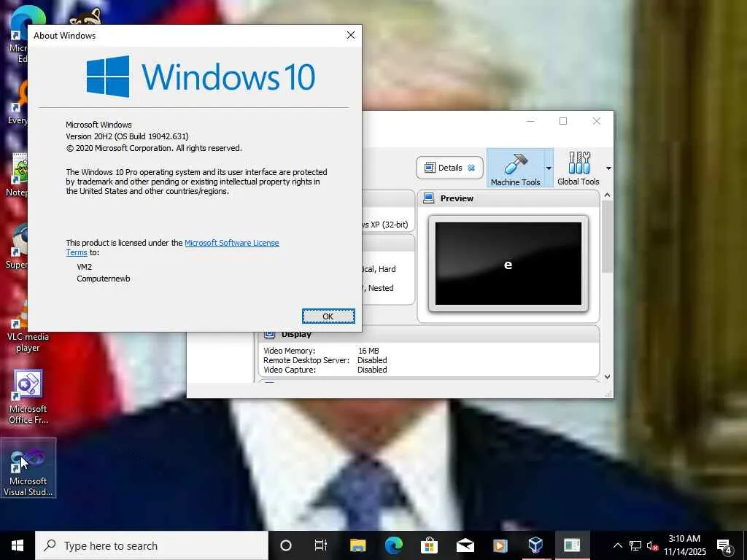The width and height of the screenshot is (747, 560).
Task: Click the About Windows taskbar button
Action: pyautogui.click(x=572, y=545)
